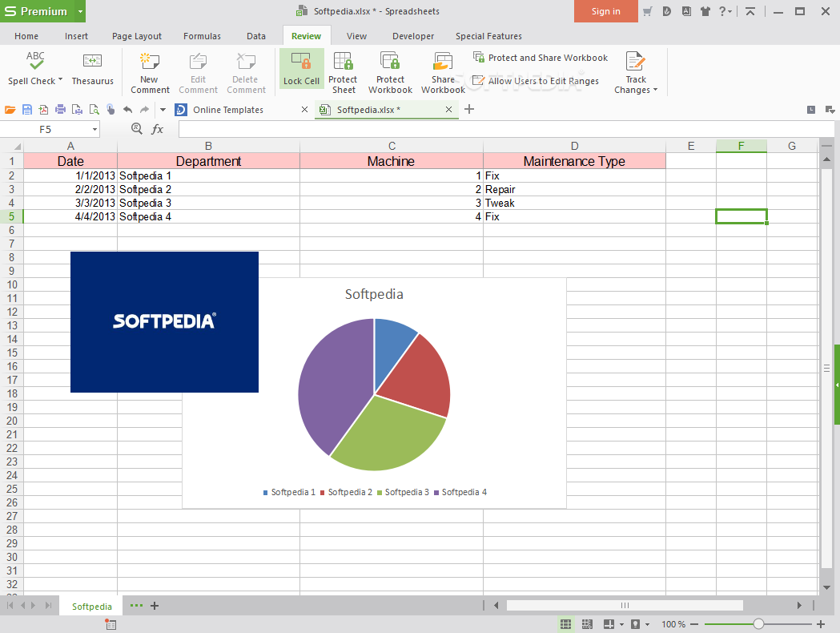This screenshot has width=840, height=633.
Task: Click the Open folder icon in quick toolbar
Action: click(10, 110)
